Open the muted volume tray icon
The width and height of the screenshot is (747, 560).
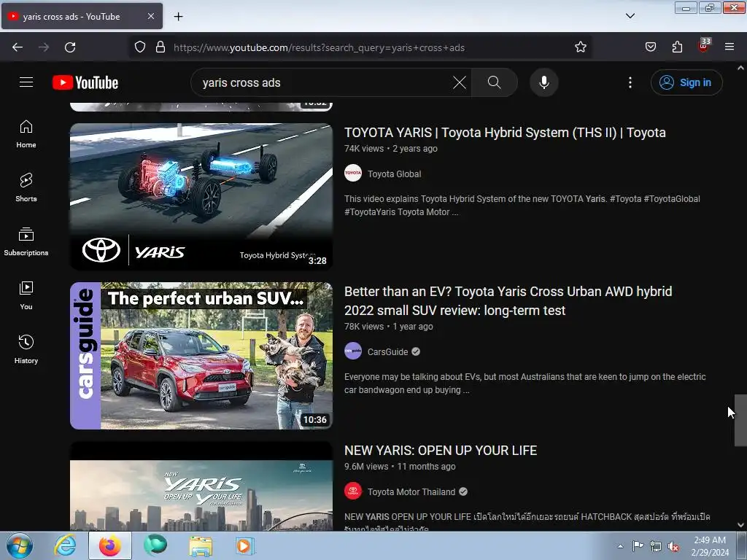pyautogui.click(x=673, y=546)
